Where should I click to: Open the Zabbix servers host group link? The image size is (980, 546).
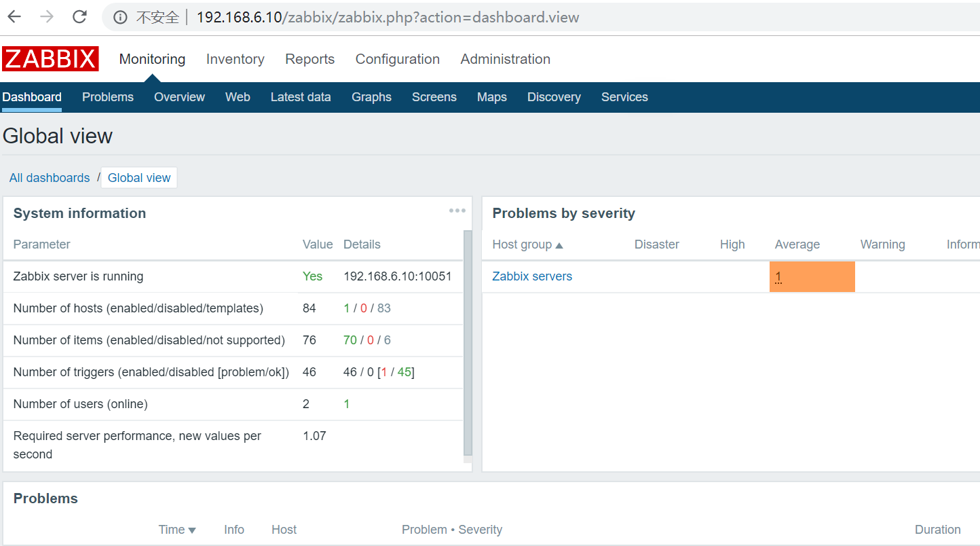(532, 276)
